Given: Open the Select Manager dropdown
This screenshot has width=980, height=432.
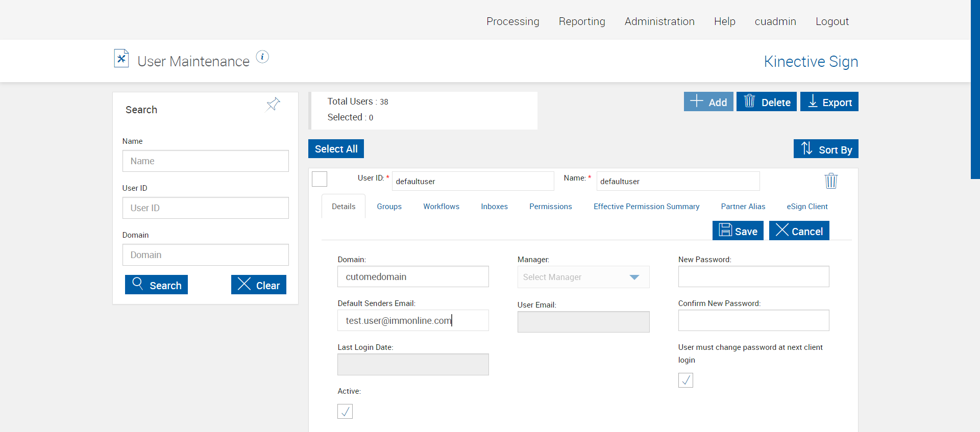Looking at the screenshot, I should pyautogui.click(x=583, y=277).
